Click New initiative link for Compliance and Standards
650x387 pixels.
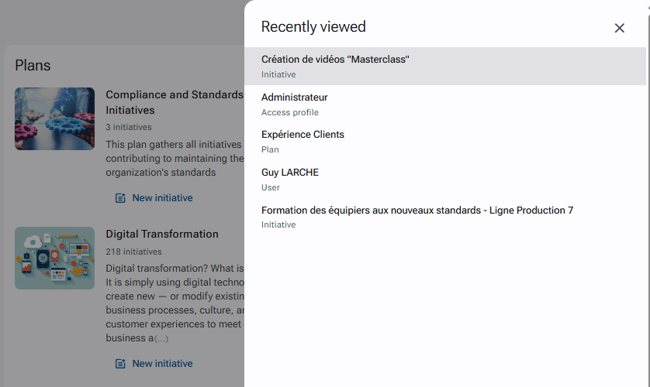(x=162, y=198)
